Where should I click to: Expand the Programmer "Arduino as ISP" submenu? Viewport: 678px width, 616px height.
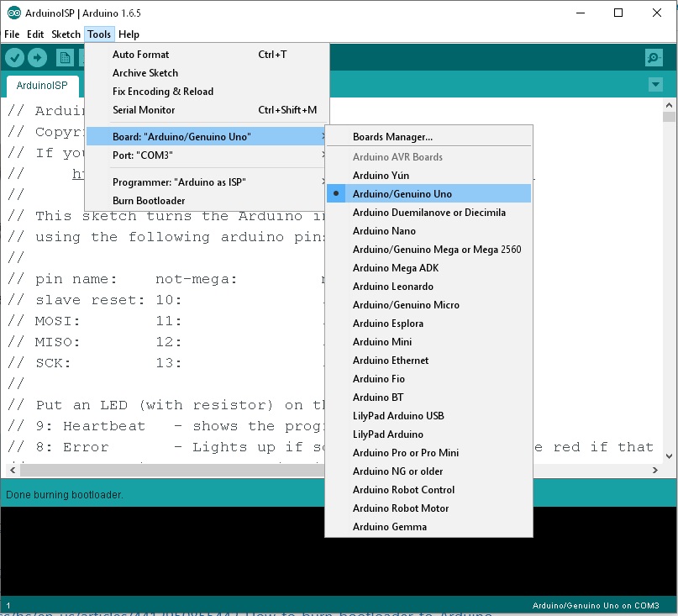tap(207, 182)
